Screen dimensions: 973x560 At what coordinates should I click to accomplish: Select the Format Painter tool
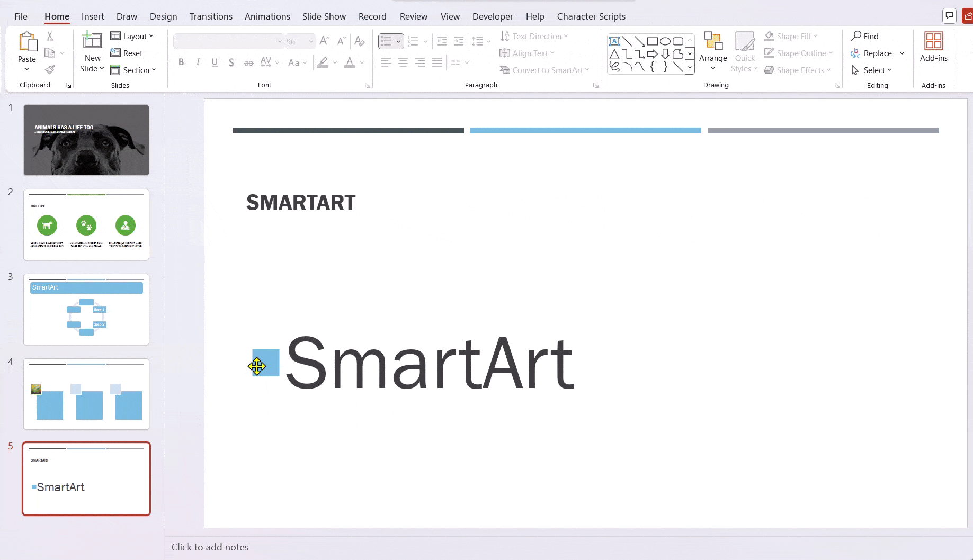click(50, 69)
